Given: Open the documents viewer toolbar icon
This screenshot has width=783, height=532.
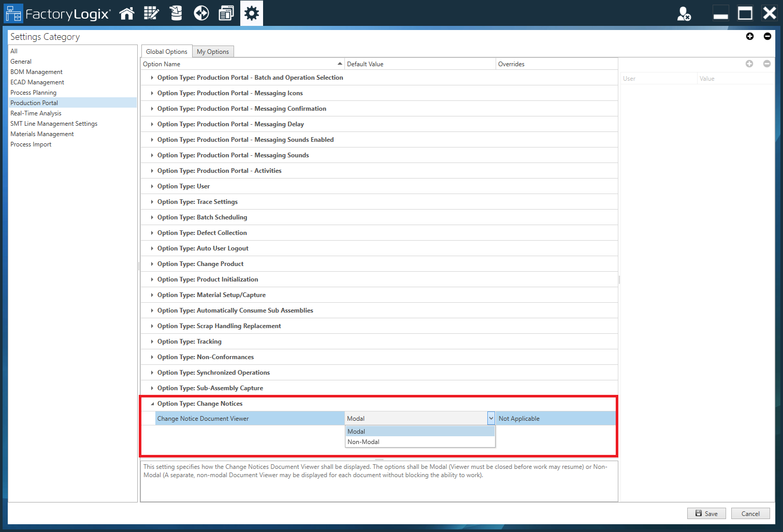Looking at the screenshot, I should [226, 13].
